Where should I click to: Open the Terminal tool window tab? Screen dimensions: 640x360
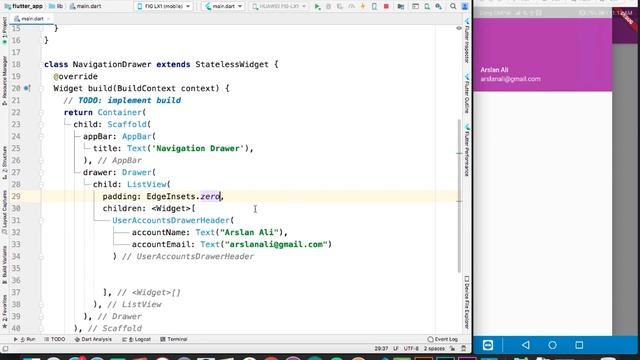174,340
